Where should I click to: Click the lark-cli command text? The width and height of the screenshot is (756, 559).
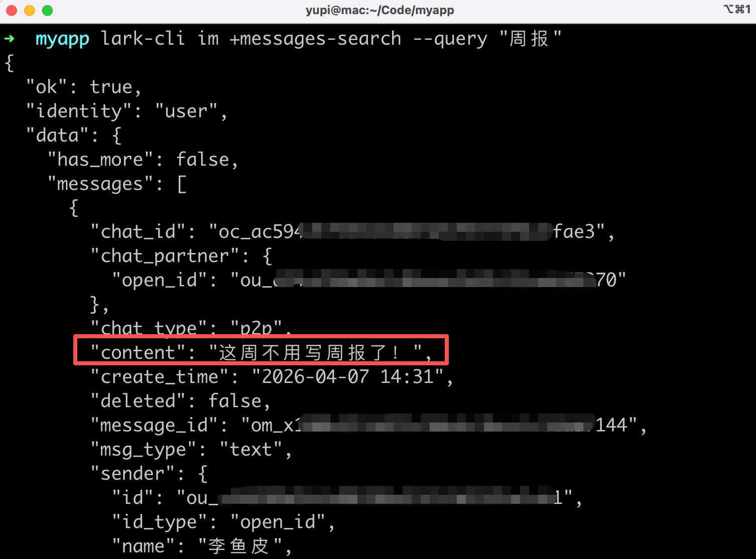point(143,38)
